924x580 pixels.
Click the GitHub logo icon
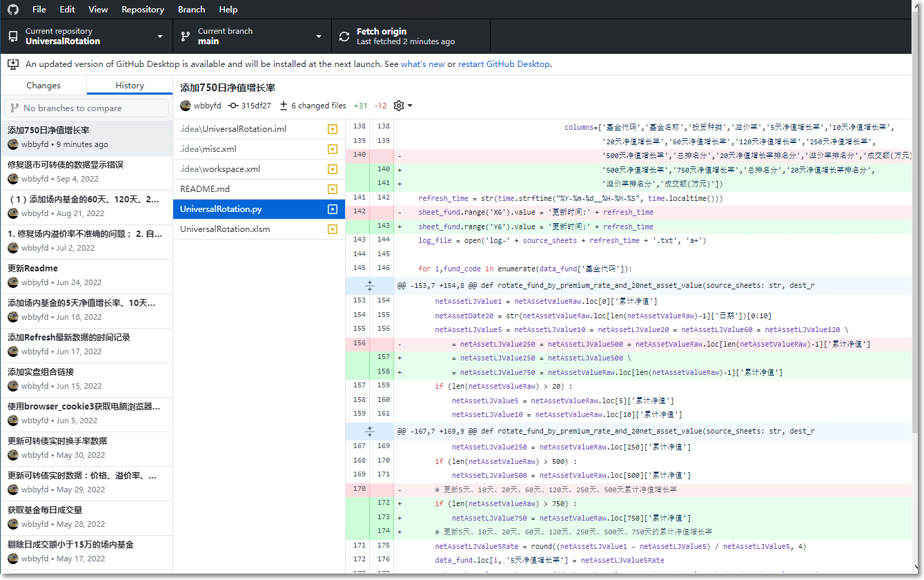click(x=13, y=10)
